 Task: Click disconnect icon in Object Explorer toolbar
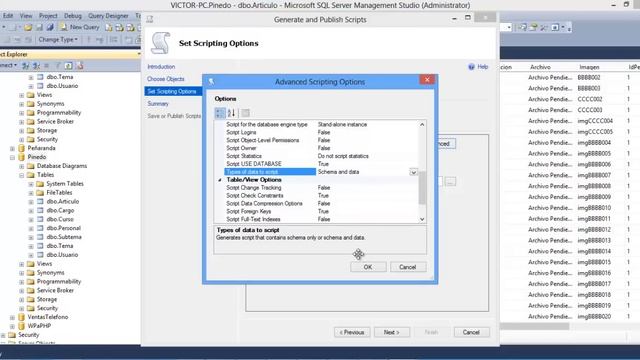pyautogui.click(x=36, y=65)
